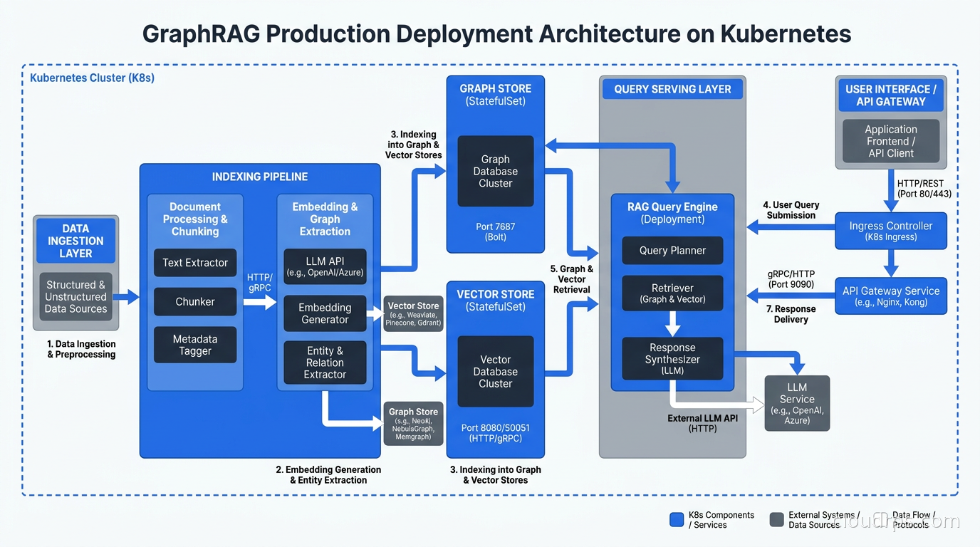
Task: Click the HTTP/REST (Port 80/443) label
Action: point(924,189)
